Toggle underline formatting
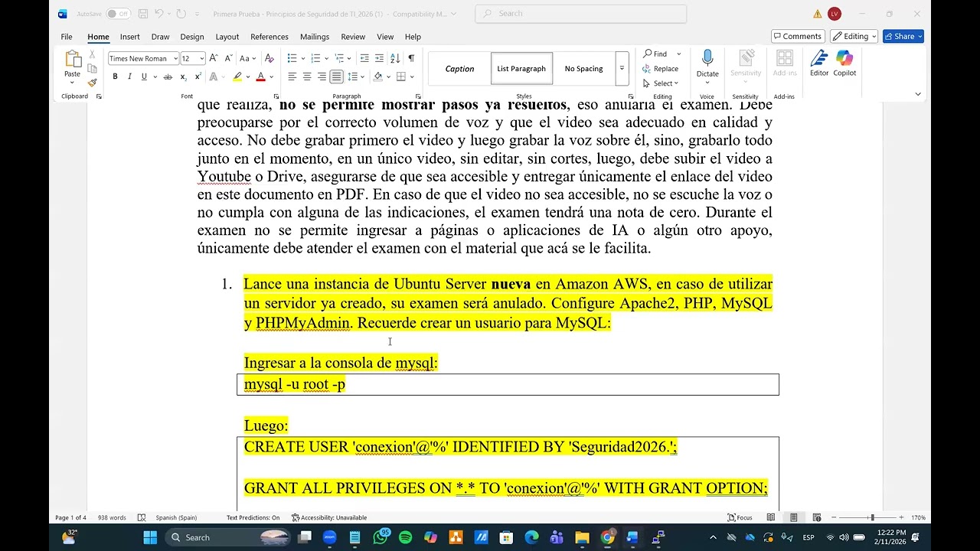This screenshot has width=980, height=551. [x=143, y=77]
